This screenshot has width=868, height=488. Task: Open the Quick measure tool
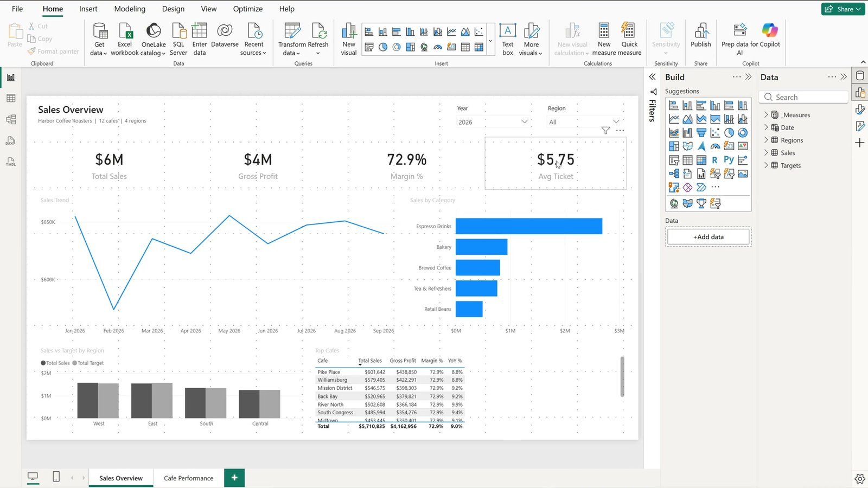pos(629,39)
